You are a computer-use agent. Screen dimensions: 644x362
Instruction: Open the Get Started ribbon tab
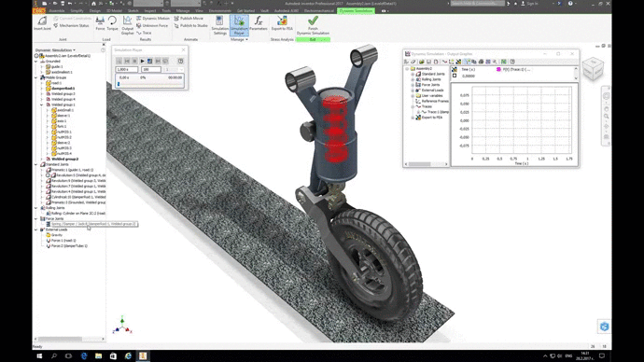[x=245, y=10]
